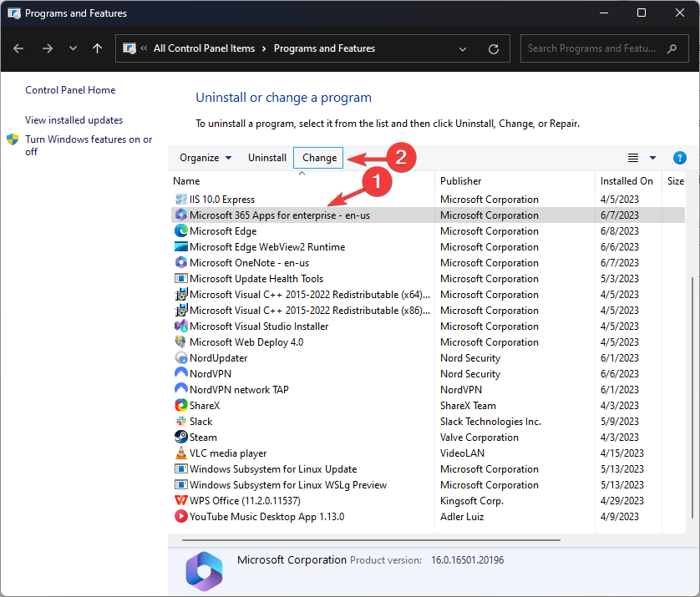Select NordVPN network TAP icon

[180, 390]
